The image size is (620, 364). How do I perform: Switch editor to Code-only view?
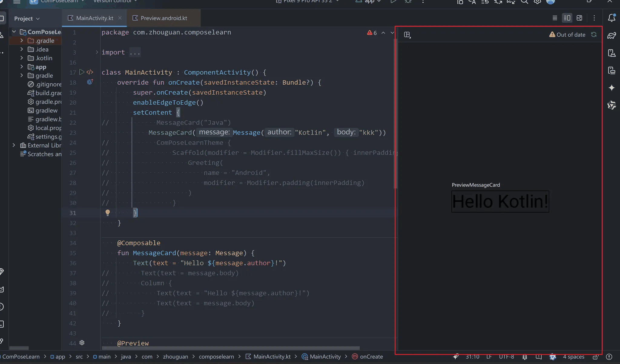(555, 18)
